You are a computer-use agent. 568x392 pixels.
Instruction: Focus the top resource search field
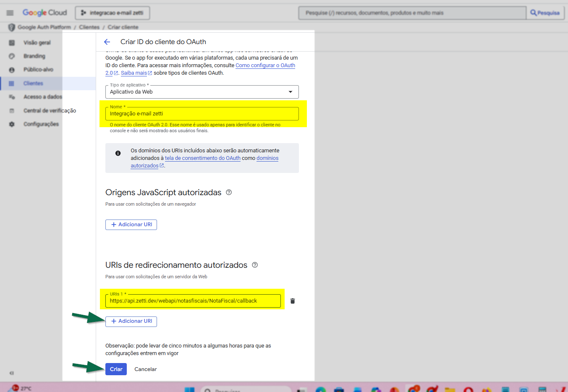pos(412,13)
